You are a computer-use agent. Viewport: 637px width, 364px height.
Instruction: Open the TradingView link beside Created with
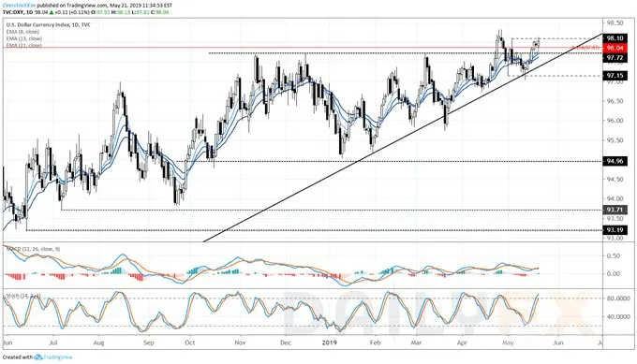pyautogui.click(x=58, y=357)
